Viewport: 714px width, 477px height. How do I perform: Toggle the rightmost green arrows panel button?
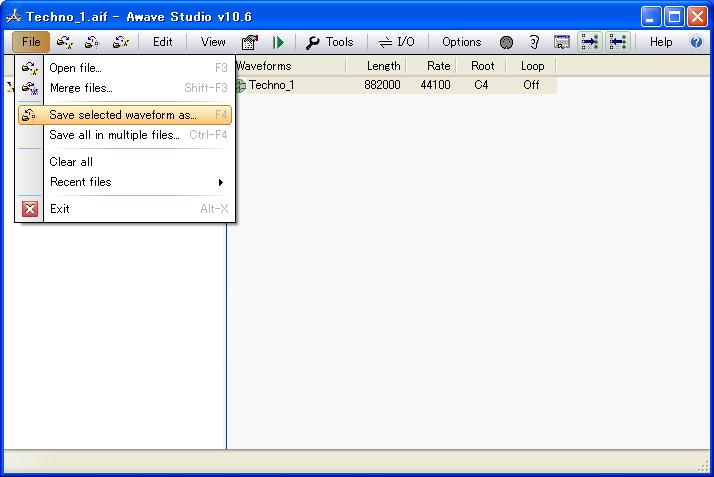click(617, 42)
